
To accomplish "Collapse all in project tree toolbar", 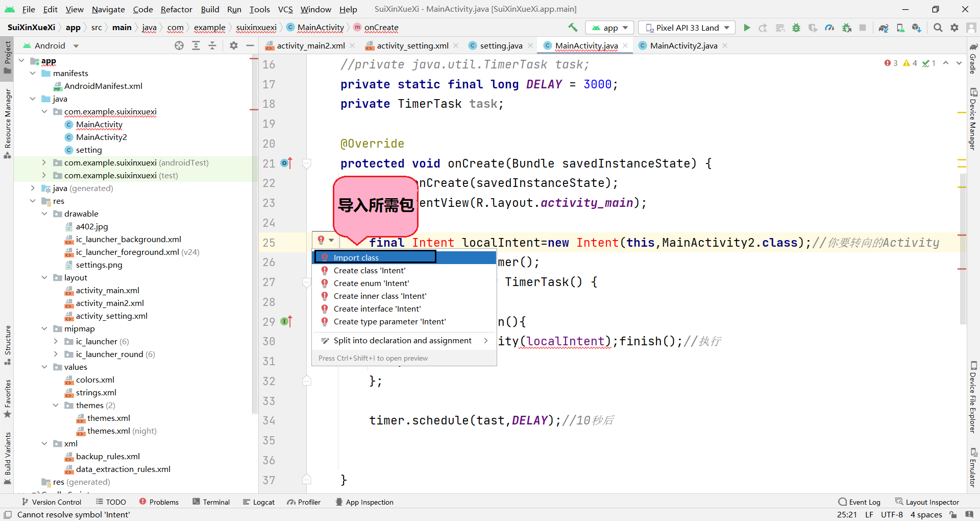I will tap(212, 45).
